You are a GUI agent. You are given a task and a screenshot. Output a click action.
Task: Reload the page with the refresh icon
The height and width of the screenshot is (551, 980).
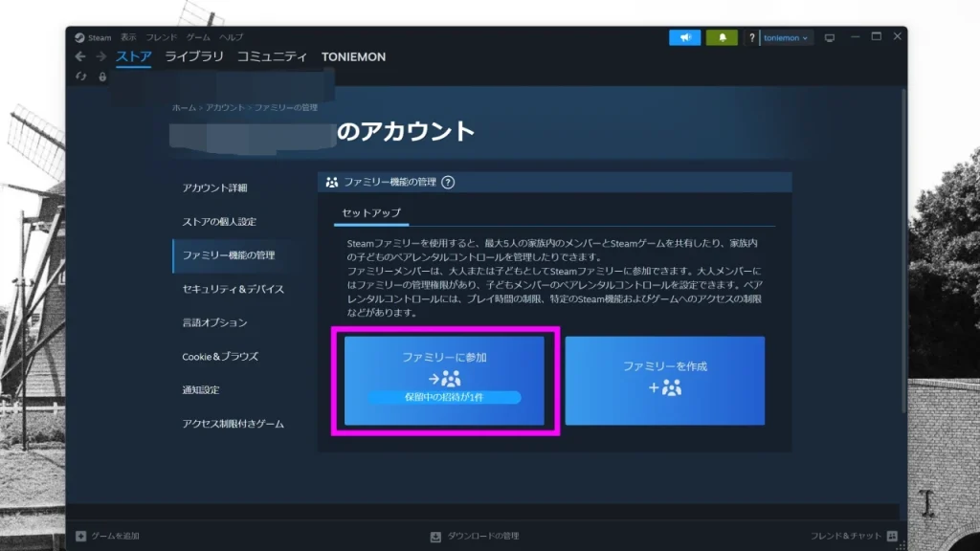tap(80, 77)
